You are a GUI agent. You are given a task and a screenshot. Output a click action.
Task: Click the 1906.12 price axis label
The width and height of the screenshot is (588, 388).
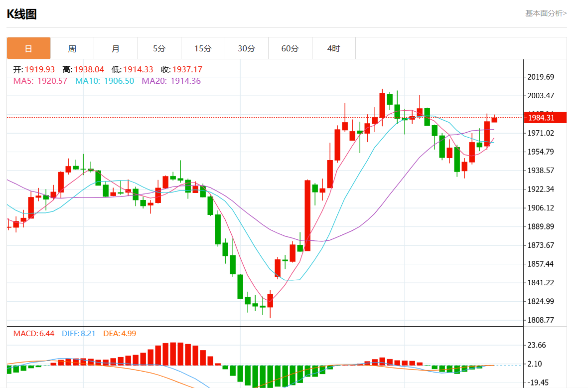click(x=541, y=208)
